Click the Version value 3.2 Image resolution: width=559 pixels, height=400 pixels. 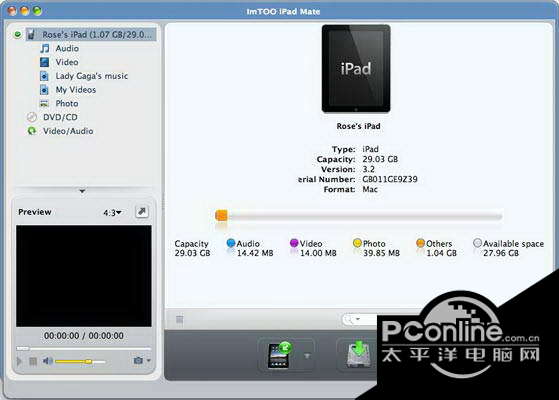point(368,169)
